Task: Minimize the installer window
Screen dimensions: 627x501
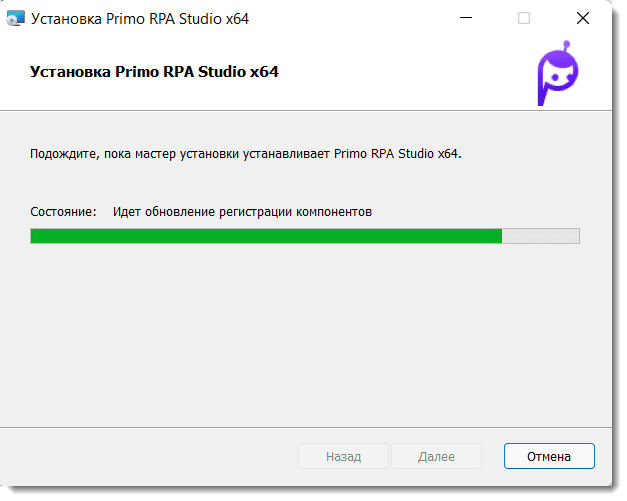Action: click(465, 18)
